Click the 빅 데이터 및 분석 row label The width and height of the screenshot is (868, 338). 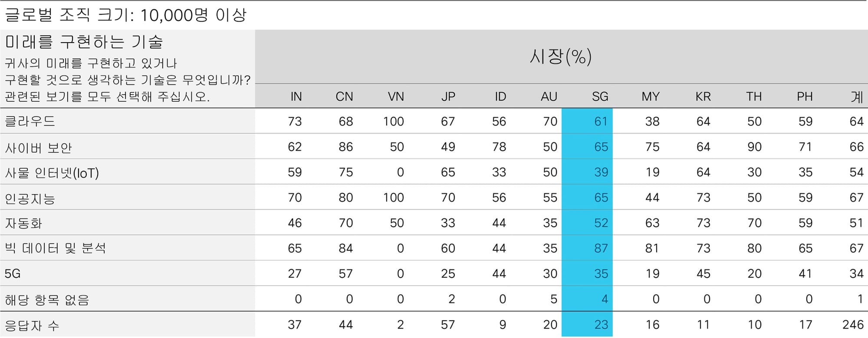55,249
